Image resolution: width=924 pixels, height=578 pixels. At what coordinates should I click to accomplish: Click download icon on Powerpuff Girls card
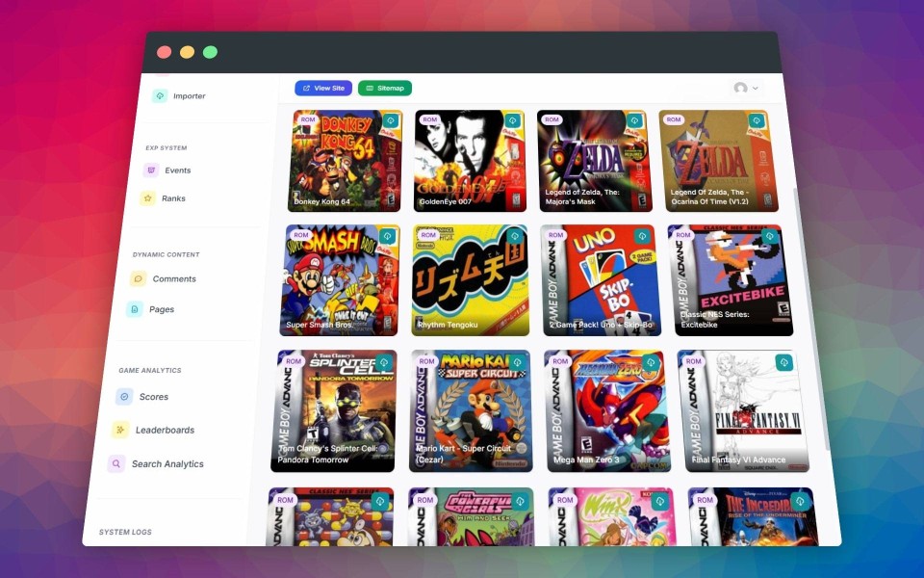tap(521, 501)
